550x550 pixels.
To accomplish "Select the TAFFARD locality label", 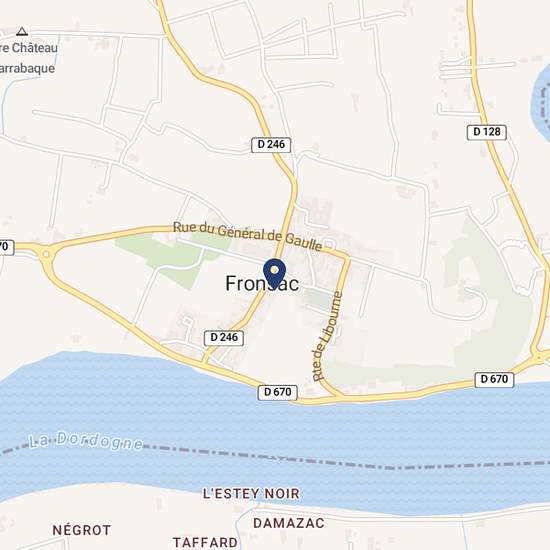I will pyautogui.click(x=205, y=542).
